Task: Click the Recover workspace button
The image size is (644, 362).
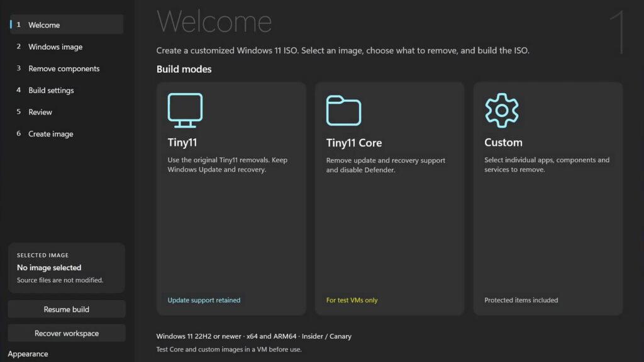Action: [x=67, y=333]
